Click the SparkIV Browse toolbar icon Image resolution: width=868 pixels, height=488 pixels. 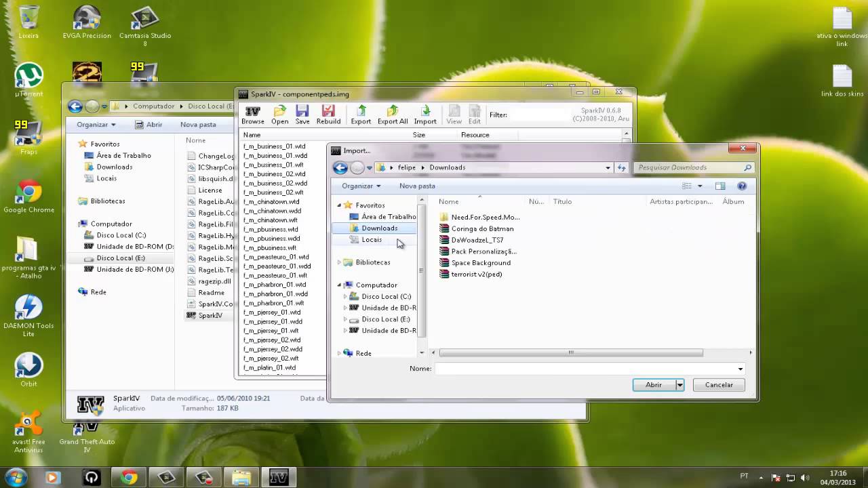coord(252,115)
